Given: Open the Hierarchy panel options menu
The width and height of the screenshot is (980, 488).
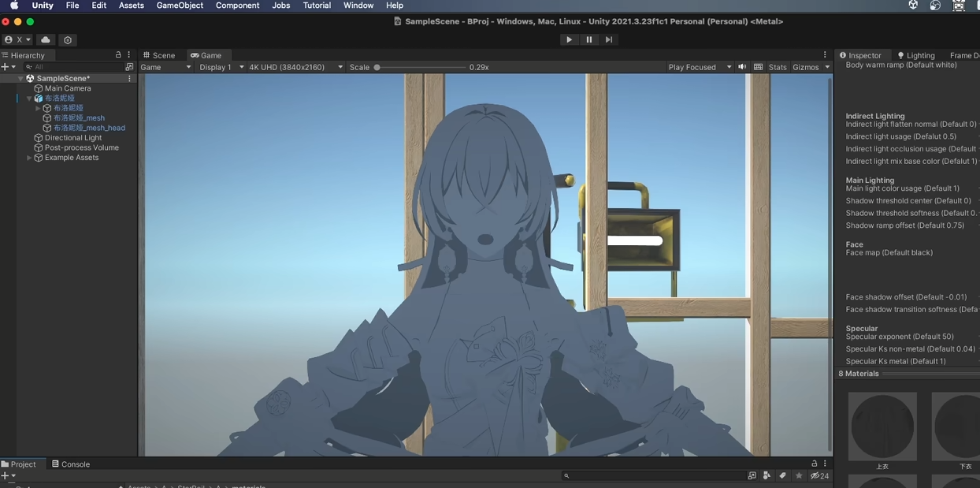Looking at the screenshot, I should click(x=129, y=55).
